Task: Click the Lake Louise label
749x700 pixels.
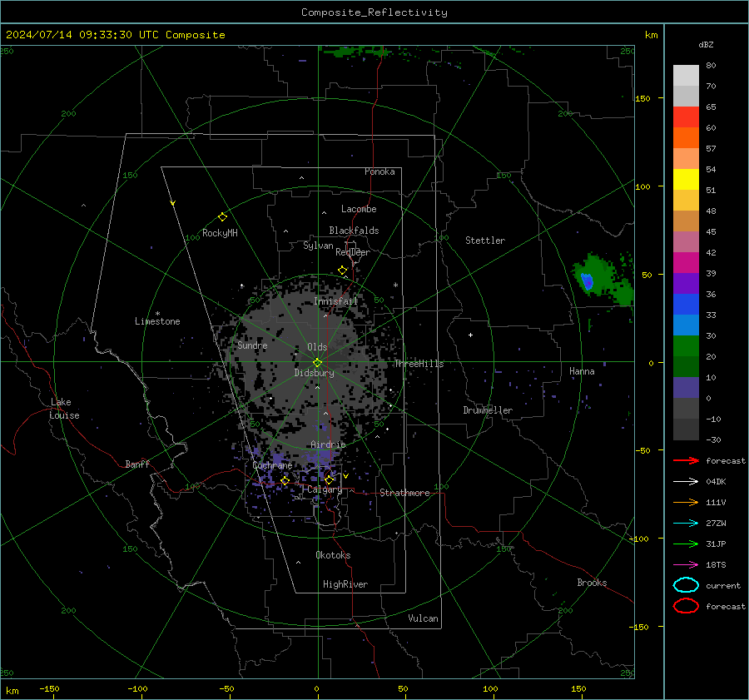Action: [x=64, y=409]
